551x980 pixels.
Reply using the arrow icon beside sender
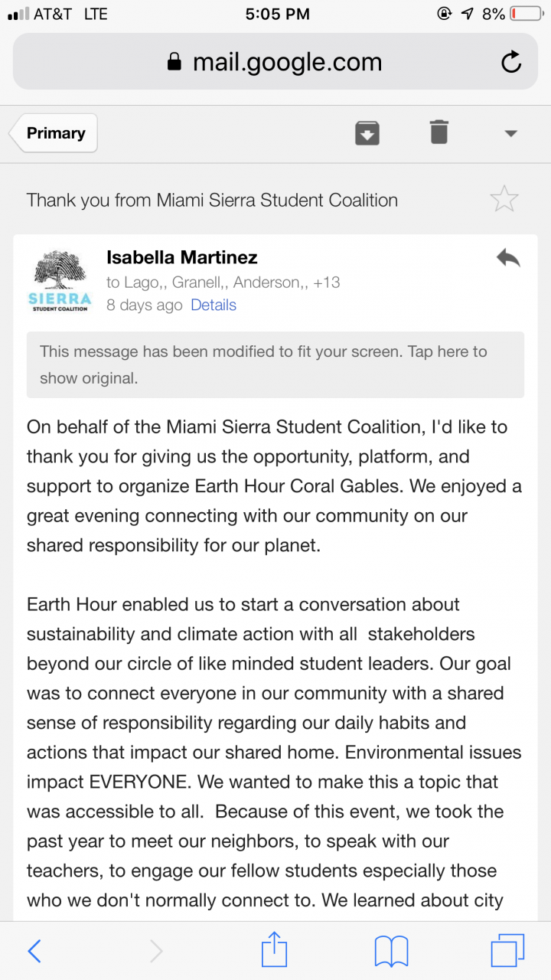pos(507,258)
